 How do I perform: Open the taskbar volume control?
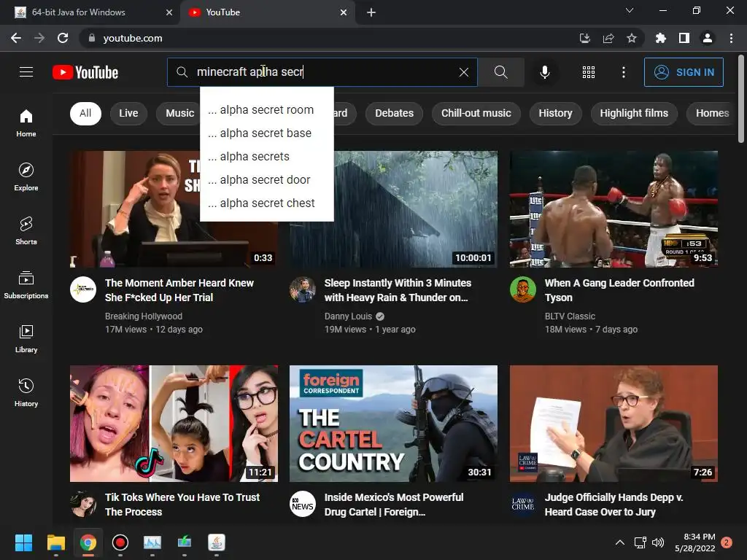coord(658,542)
